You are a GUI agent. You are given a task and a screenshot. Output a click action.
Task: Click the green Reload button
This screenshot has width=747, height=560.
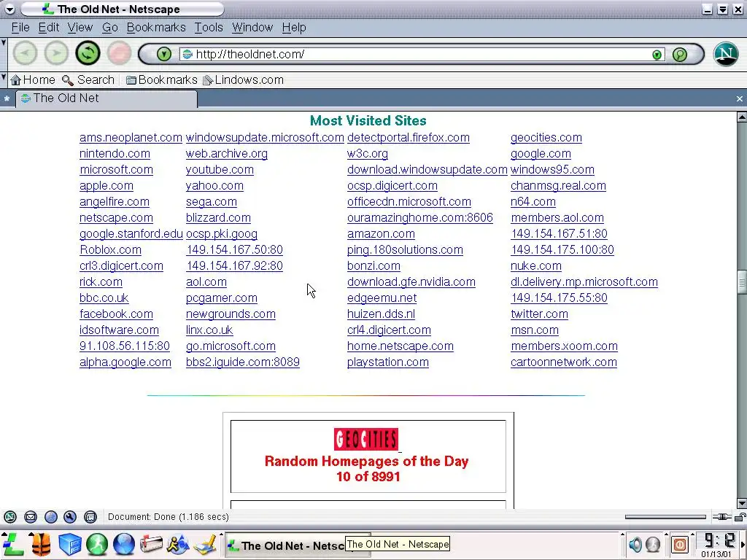click(88, 52)
